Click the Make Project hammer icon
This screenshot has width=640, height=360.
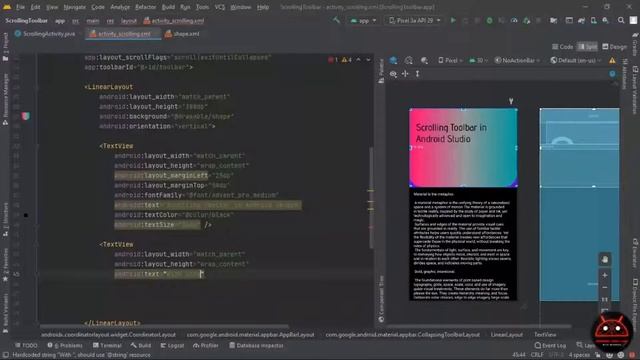click(336, 20)
